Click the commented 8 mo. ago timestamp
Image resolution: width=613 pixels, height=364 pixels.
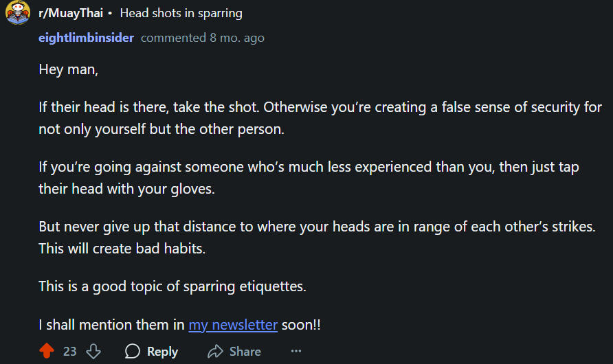(x=202, y=38)
